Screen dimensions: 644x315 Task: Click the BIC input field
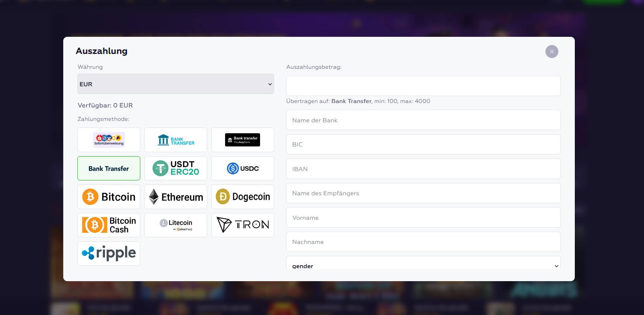[423, 144]
